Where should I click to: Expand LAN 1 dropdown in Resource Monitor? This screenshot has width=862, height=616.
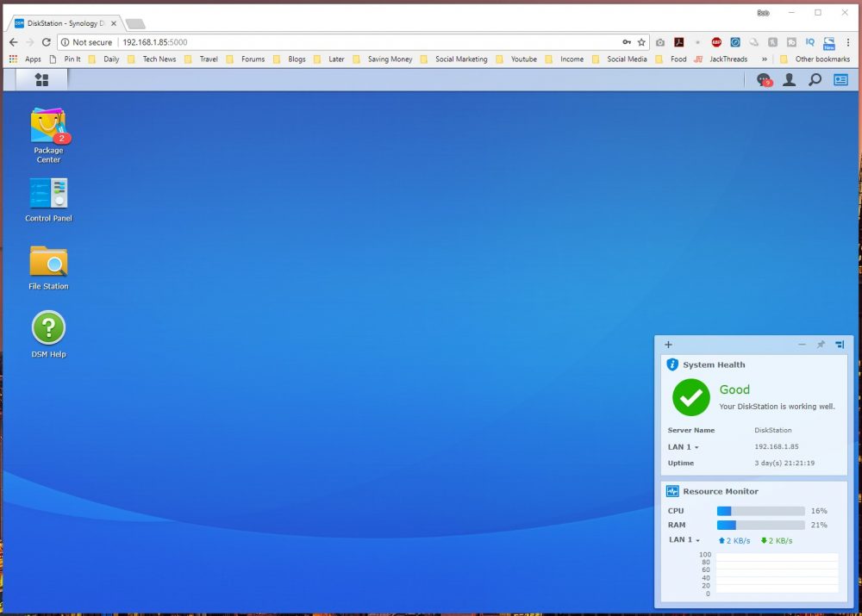(x=684, y=539)
